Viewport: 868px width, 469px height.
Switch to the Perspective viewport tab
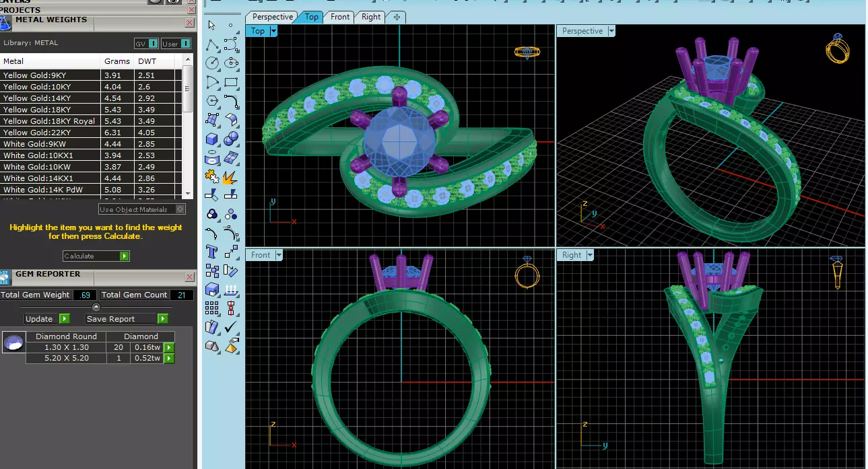(x=273, y=17)
